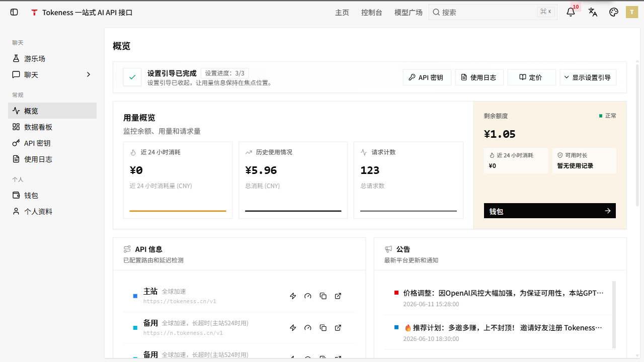Click the 公告 list scrollbar

(614, 315)
